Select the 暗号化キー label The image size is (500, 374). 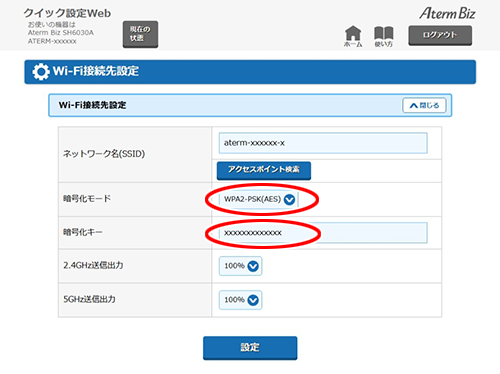pyautogui.click(x=83, y=232)
